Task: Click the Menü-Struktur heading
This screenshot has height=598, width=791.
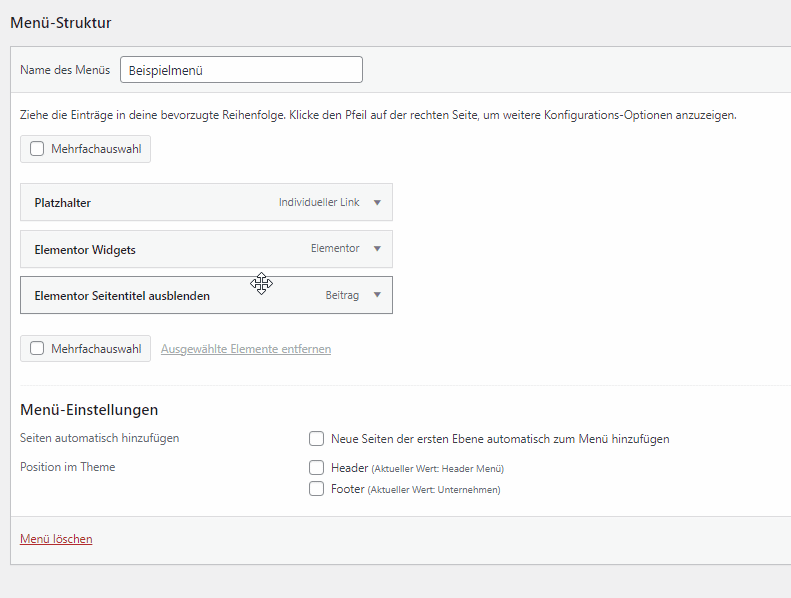Action: (61, 23)
